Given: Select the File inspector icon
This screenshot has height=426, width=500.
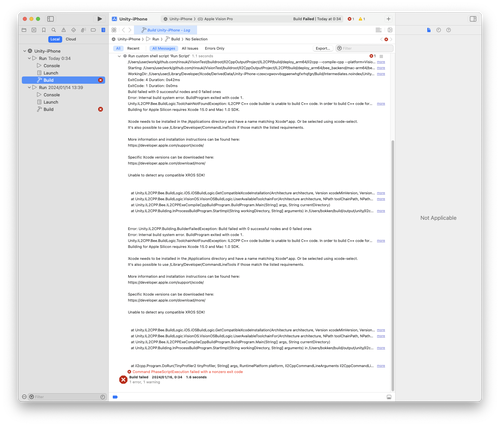Looking at the screenshot, I should click(429, 30).
